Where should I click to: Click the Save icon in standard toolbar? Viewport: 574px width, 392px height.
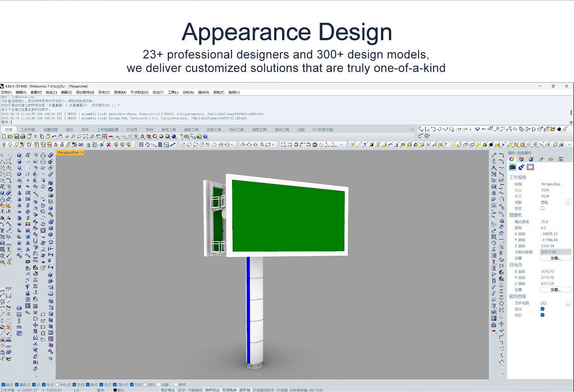point(16,137)
